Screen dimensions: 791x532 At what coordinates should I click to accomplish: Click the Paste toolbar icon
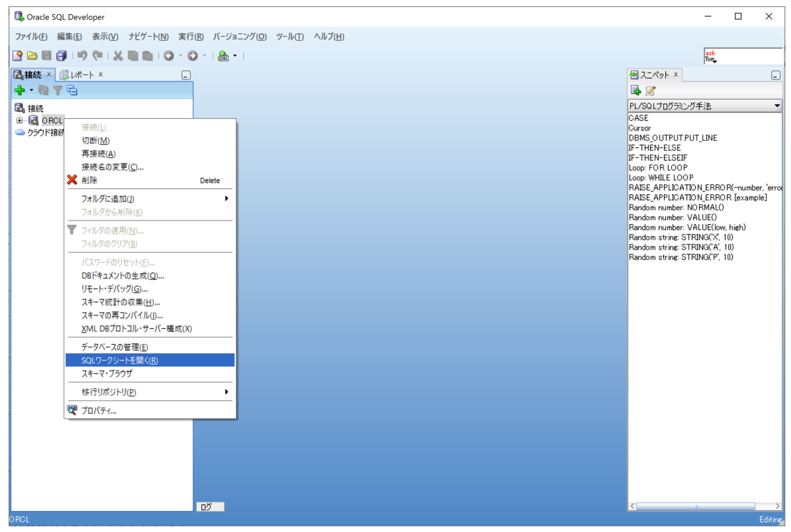click(148, 56)
